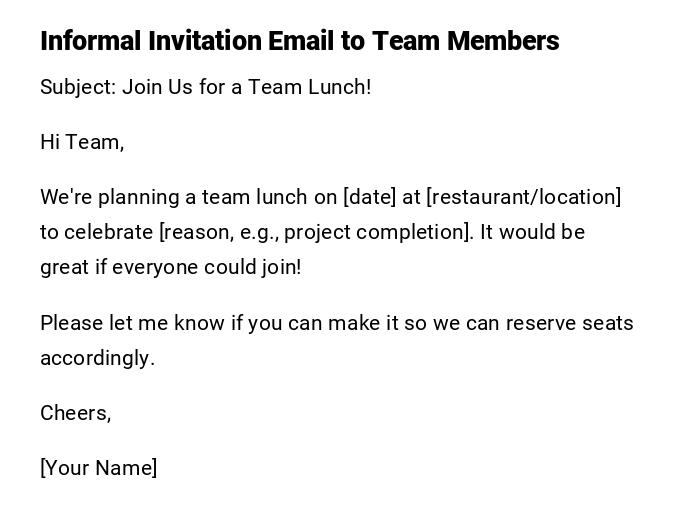Select the [Your Name] placeholder
700x530 pixels.
[x=98, y=468]
